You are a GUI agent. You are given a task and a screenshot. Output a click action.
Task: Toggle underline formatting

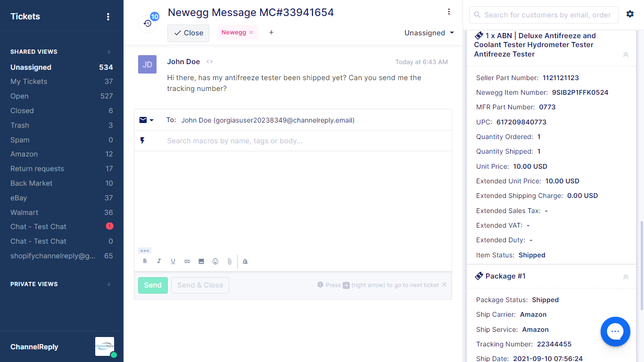pos(173,261)
